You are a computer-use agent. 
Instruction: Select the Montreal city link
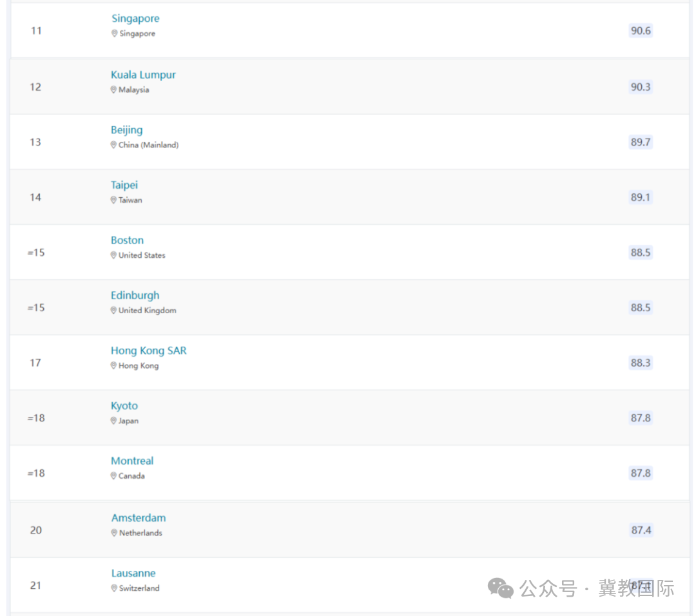pos(132,461)
